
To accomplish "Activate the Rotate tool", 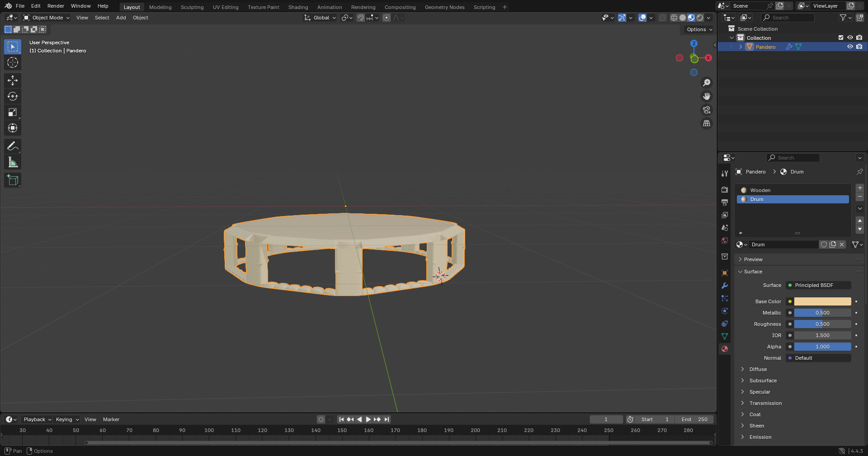I will [13, 96].
